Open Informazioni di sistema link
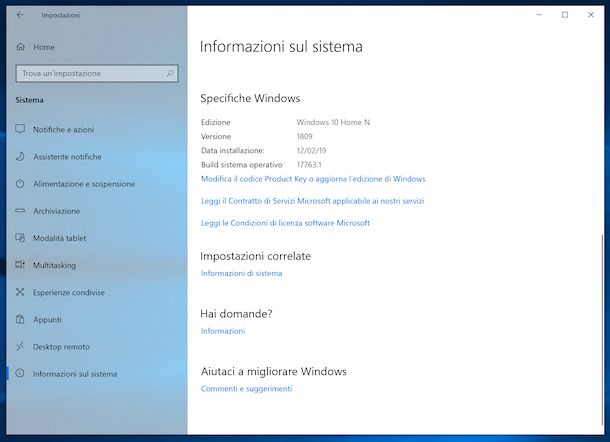 [242, 273]
